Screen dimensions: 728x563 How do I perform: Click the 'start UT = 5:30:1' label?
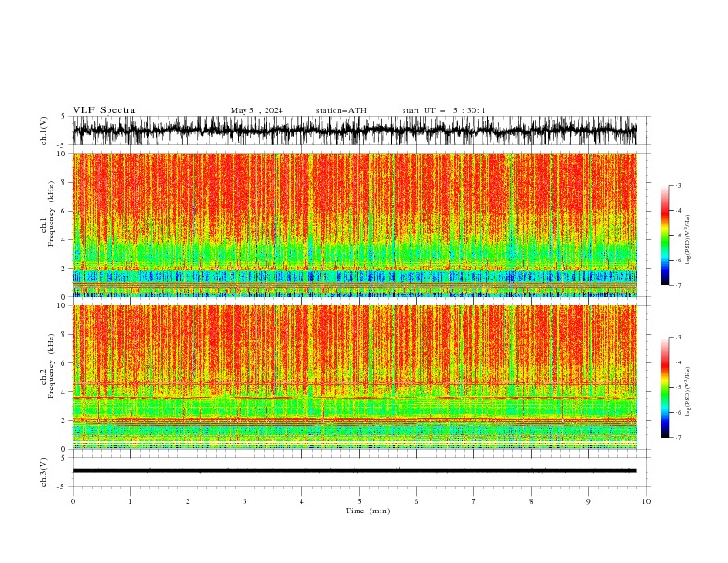point(444,110)
